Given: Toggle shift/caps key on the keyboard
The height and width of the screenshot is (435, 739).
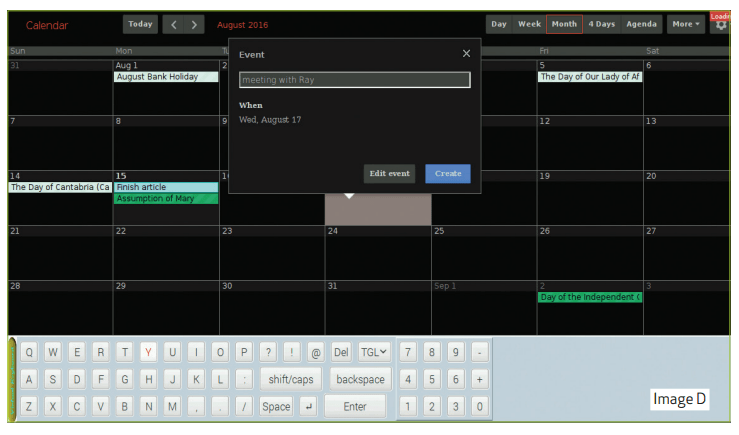Looking at the screenshot, I should [x=291, y=379].
